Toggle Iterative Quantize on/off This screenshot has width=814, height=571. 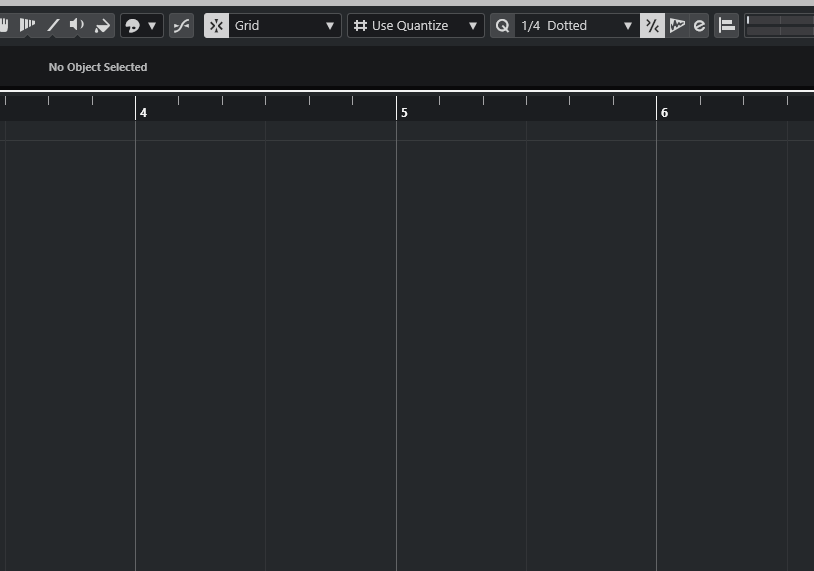[653, 25]
